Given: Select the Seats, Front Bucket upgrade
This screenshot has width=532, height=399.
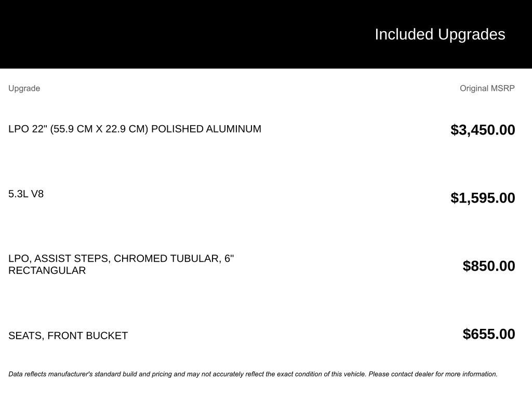Looking at the screenshot, I should point(68,336).
